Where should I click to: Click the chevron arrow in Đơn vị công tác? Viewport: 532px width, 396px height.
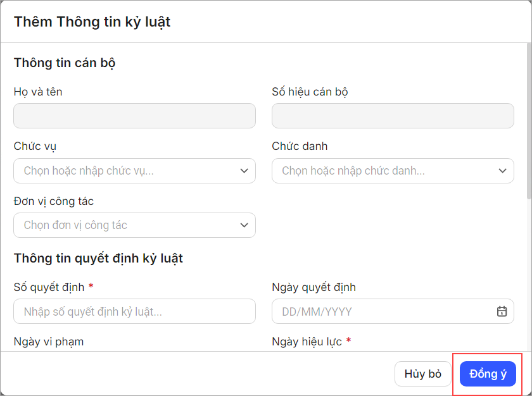[244, 225]
